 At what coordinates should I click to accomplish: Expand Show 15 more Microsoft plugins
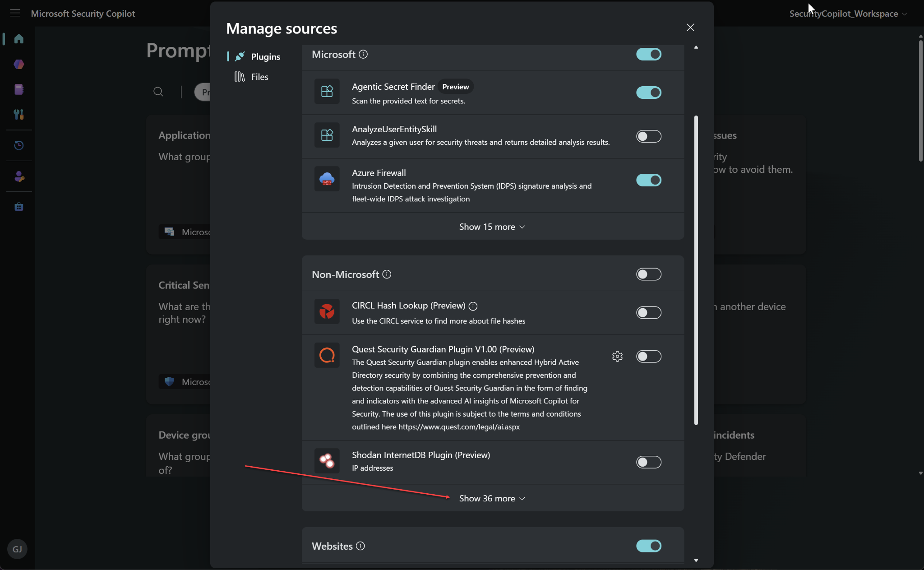(x=492, y=227)
